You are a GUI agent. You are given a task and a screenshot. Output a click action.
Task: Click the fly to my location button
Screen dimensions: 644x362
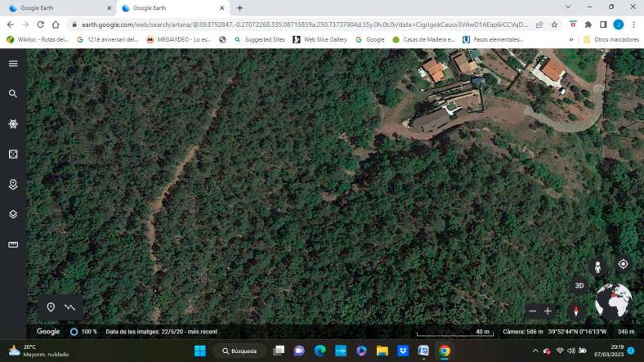click(x=623, y=264)
